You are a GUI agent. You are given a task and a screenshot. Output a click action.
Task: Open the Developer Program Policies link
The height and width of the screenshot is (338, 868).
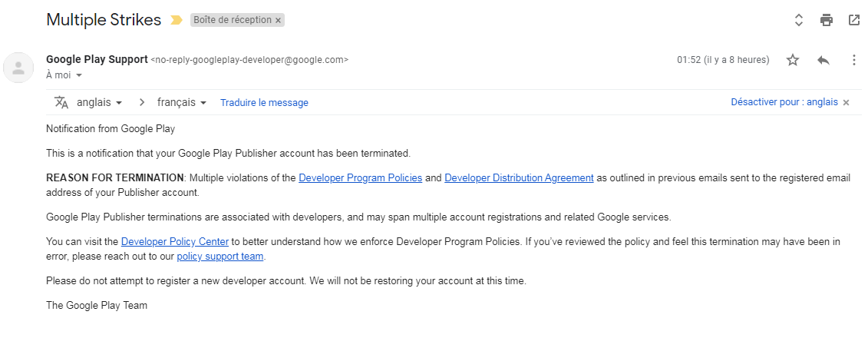(360, 177)
